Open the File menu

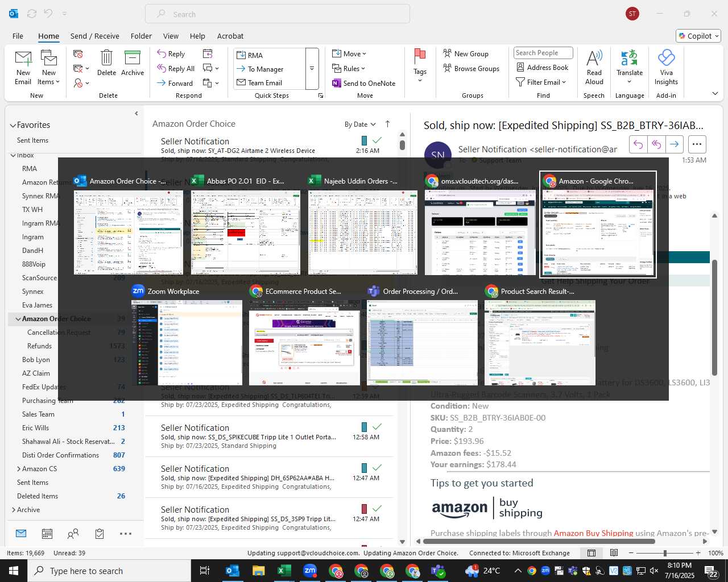click(x=18, y=36)
